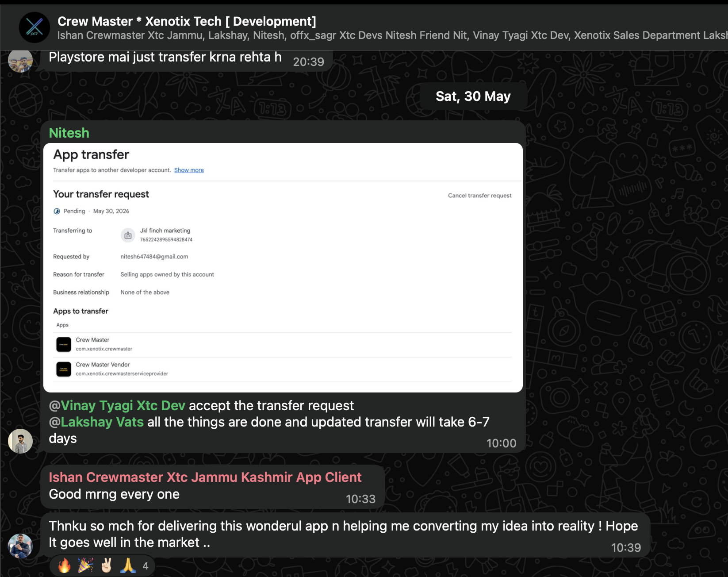Click the Sat, 30 May date badge
This screenshot has width=728, height=577.
(473, 96)
